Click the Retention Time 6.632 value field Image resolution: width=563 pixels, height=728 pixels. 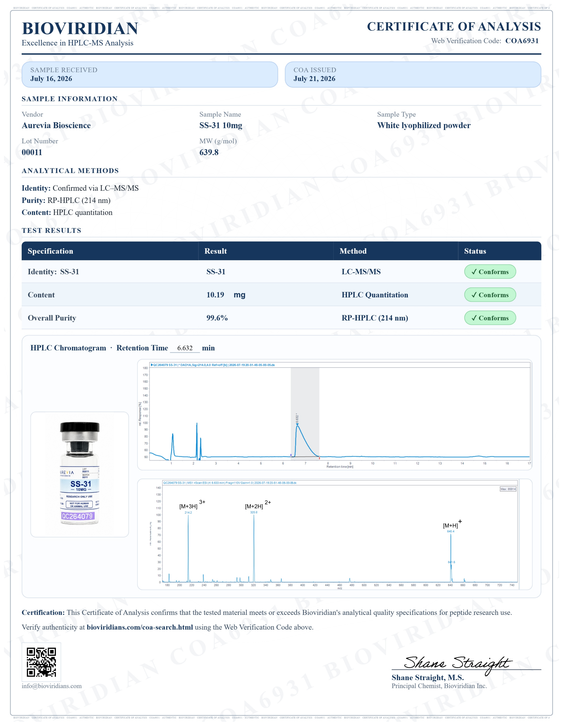point(185,348)
